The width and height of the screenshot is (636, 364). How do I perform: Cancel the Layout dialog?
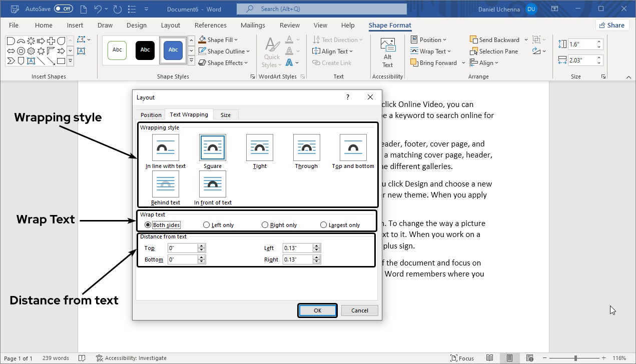(x=359, y=310)
